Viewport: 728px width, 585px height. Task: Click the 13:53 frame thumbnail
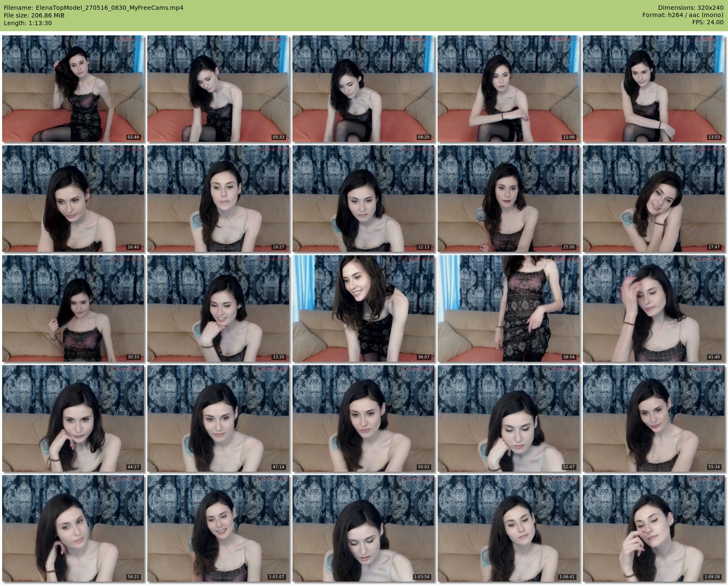[654, 89]
